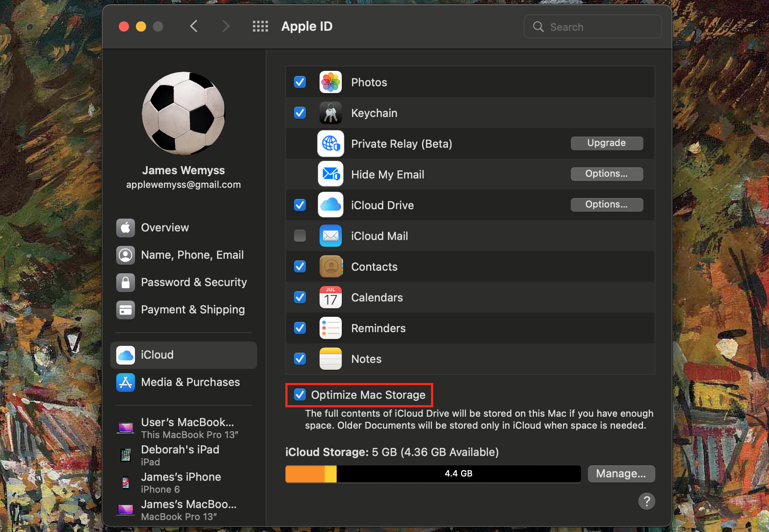Screen dimensions: 769x532
Task: Click the Private Relay globe icon
Action: [x=331, y=143]
